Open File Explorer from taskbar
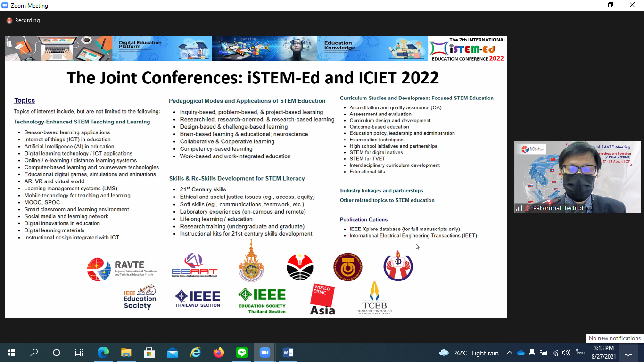 coord(126,353)
